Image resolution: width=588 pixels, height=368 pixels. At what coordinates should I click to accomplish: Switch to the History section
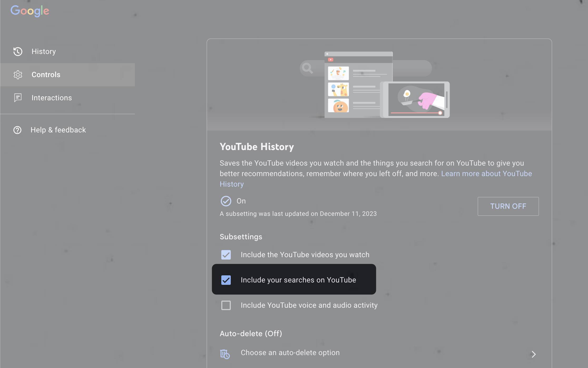click(43, 52)
